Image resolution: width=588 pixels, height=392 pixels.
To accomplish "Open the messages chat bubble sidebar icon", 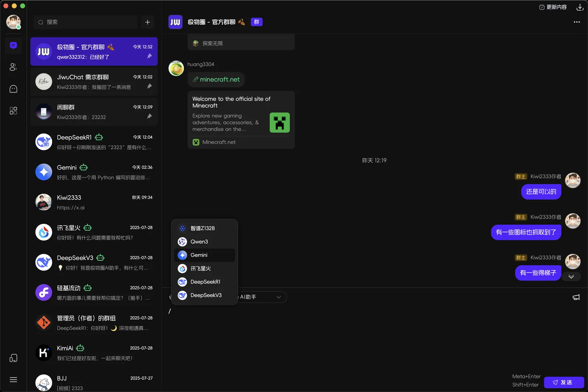I will tap(13, 46).
